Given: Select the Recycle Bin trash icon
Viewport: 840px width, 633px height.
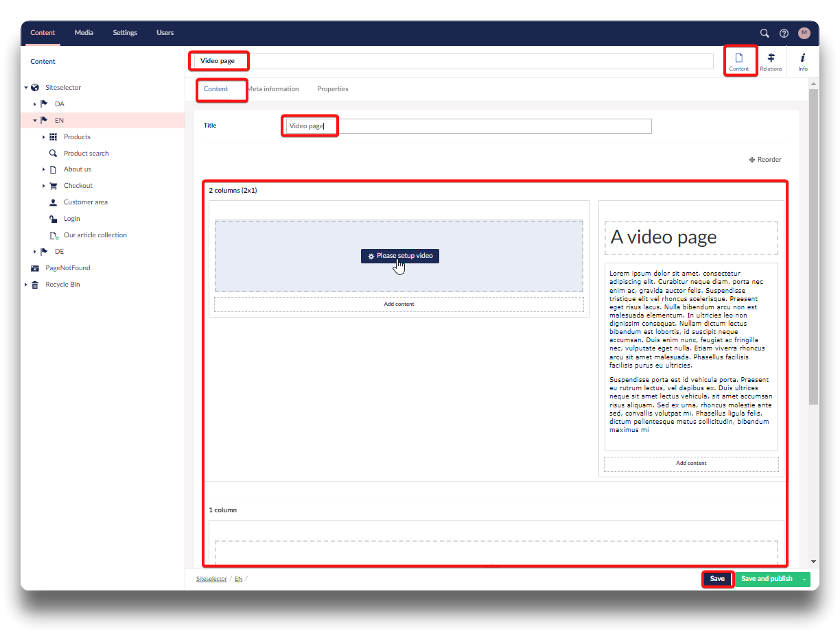Looking at the screenshot, I should pos(35,285).
